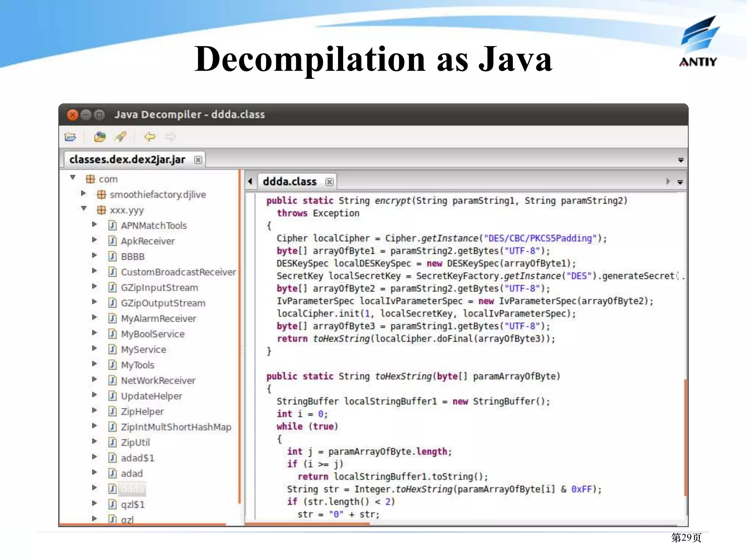Collapse the com package node
The height and width of the screenshot is (560, 747).
[x=73, y=178]
